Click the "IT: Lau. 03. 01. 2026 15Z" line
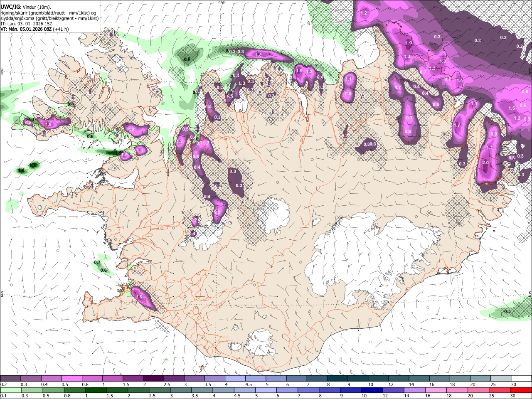This screenshot has width=532, height=399. pyautogui.click(x=26, y=24)
